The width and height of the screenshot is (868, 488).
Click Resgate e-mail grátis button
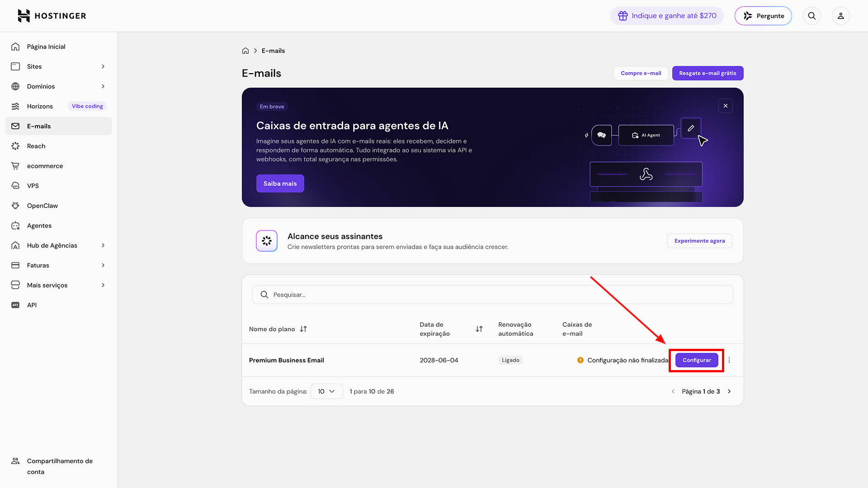click(x=708, y=73)
